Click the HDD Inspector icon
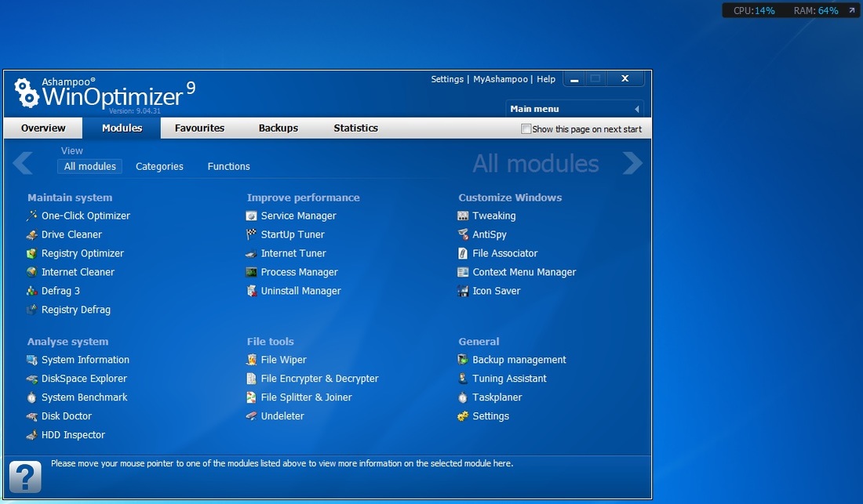The width and height of the screenshot is (863, 504). tap(32, 435)
